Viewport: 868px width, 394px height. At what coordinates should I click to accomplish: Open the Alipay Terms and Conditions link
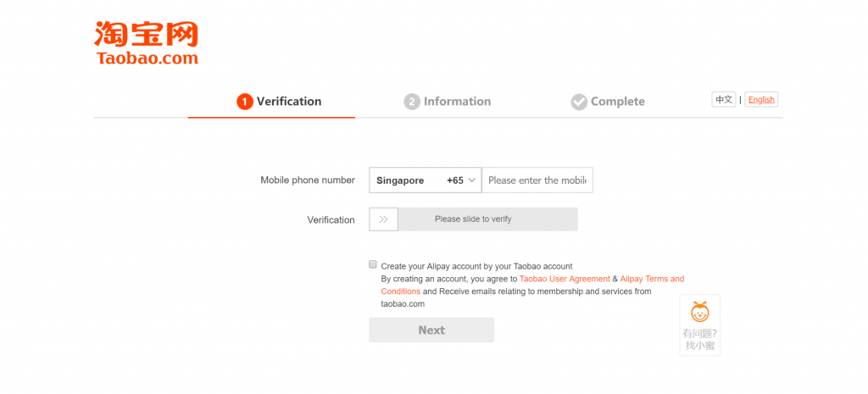(532, 285)
